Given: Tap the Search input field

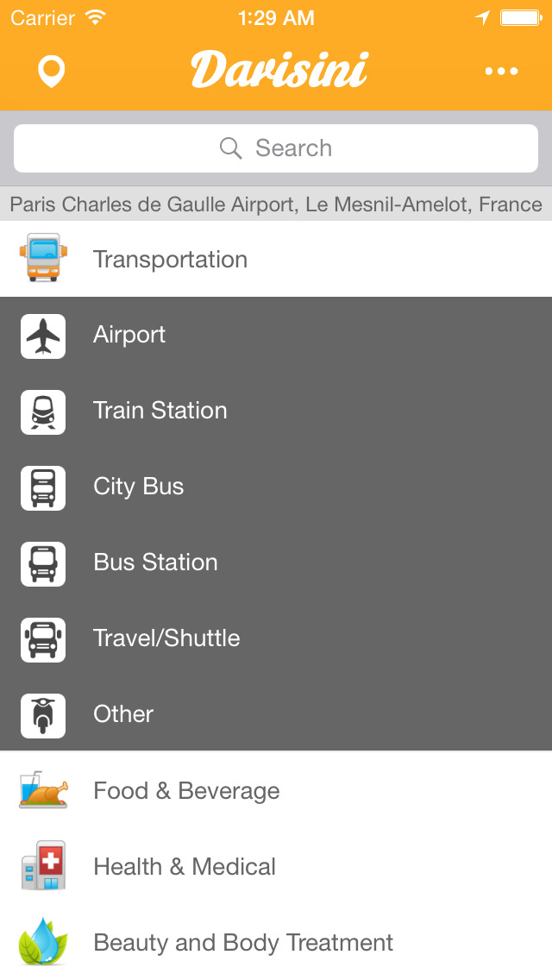Looking at the screenshot, I should pyautogui.click(x=276, y=148).
